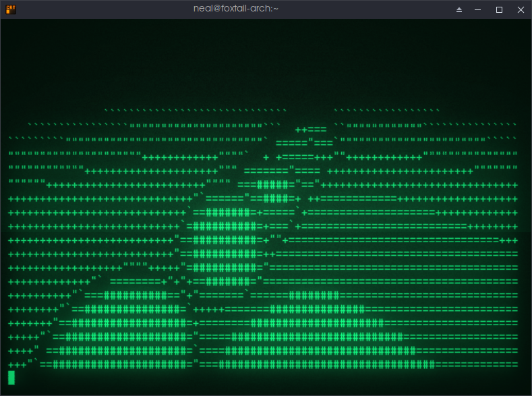The height and width of the screenshot is (396, 532).
Task: Click the window title neal@foxtail-arch:~
Action: pyautogui.click(x=236, y=9)
